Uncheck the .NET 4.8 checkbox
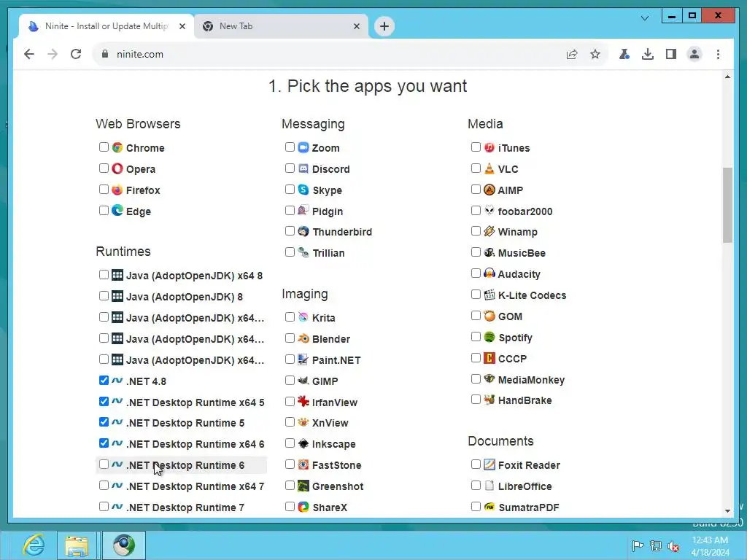 pos(104,380)
